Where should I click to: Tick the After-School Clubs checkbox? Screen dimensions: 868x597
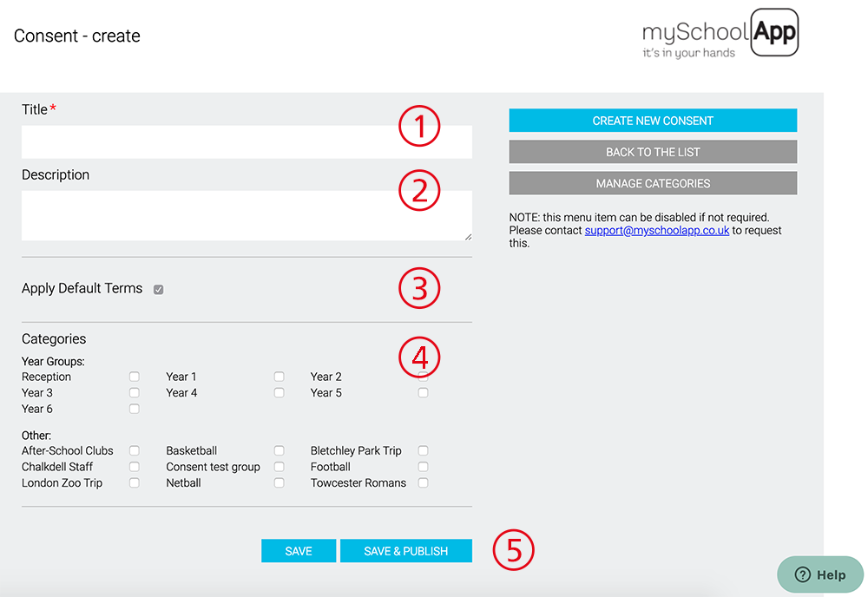[135, 451]
